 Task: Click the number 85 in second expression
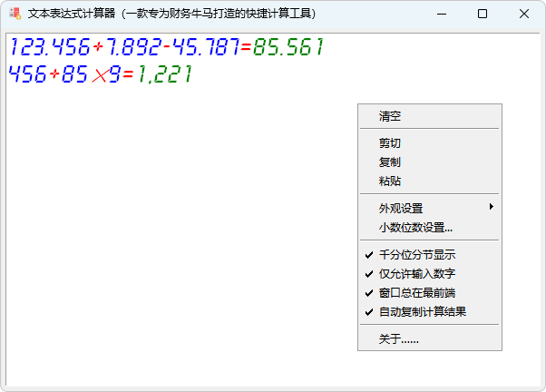click(74, 73)
